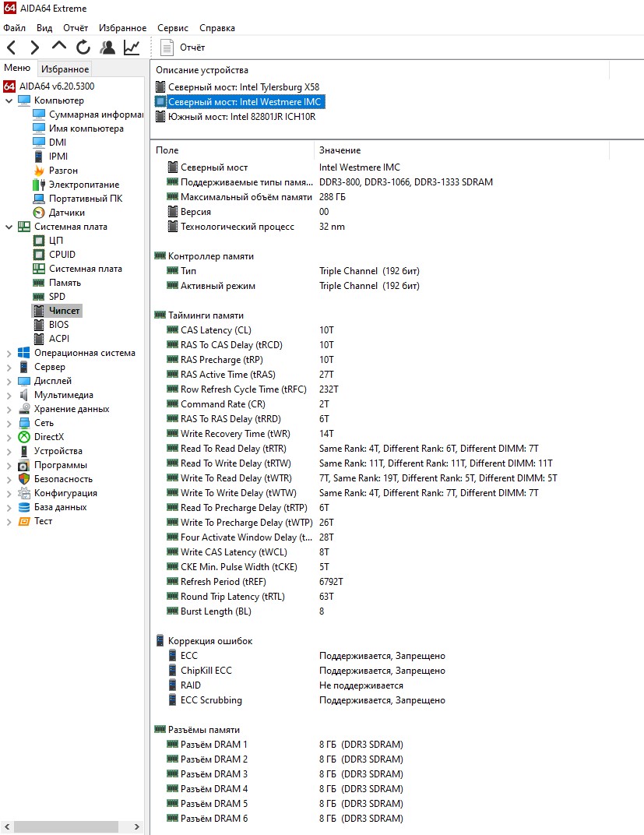Click the sidebar horizontal scrollbar thumb
This screenshot has width=644, height=835.
tap(65, 826)
